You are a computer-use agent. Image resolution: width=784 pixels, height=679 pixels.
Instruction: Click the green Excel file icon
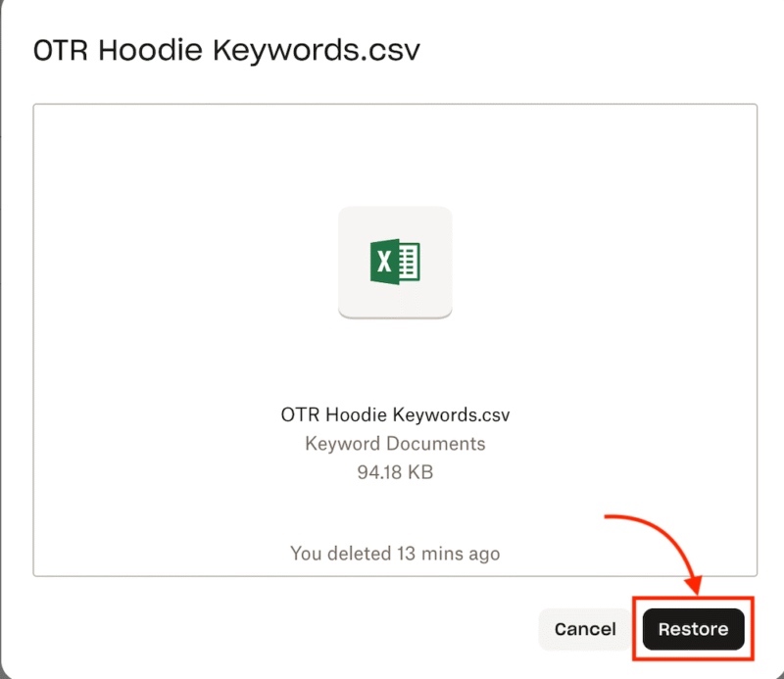pyautogui.click(x=395, y=262)
